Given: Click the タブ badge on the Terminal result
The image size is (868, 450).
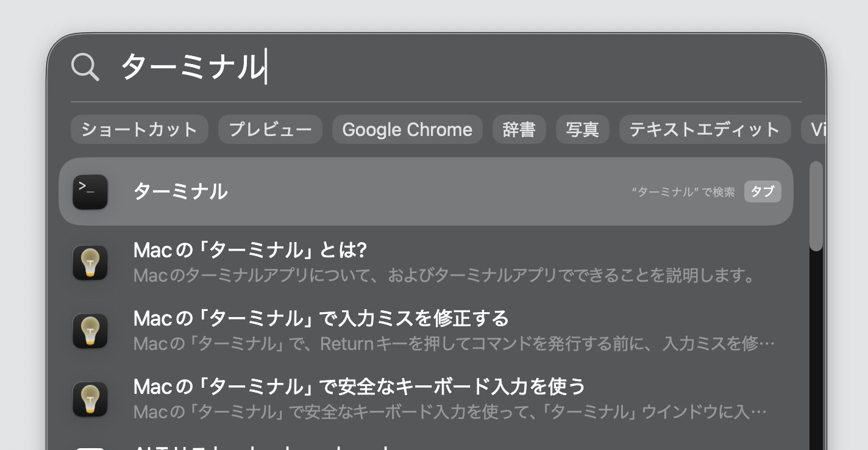Looking at the screenshot, I should pos(763,191).
